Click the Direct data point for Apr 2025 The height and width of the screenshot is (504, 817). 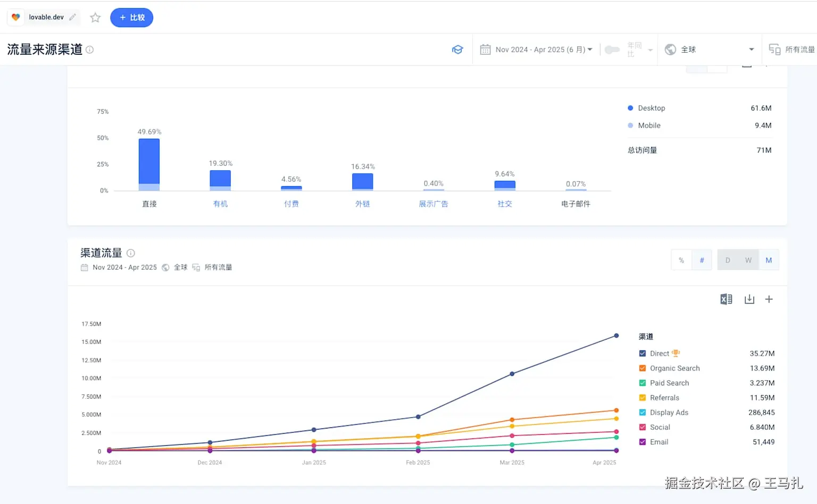pyautogui.click(x=616, y=335)
